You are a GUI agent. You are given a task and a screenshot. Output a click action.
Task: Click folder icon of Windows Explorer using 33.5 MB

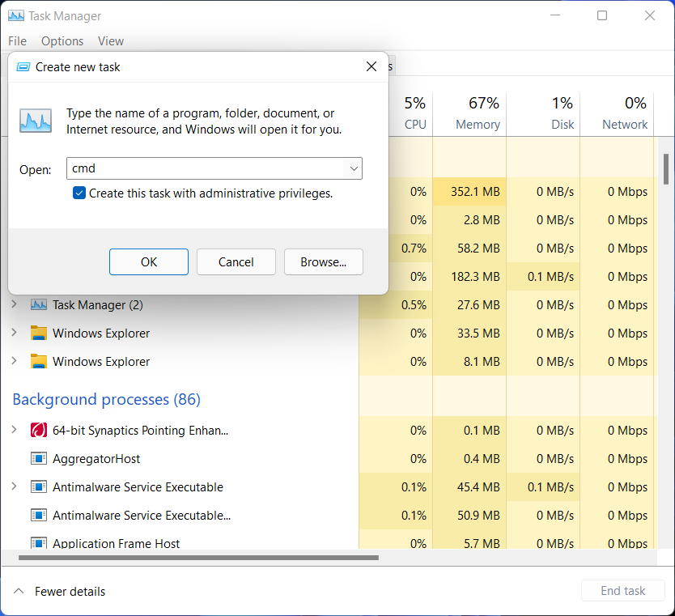(x=39, y=333)
